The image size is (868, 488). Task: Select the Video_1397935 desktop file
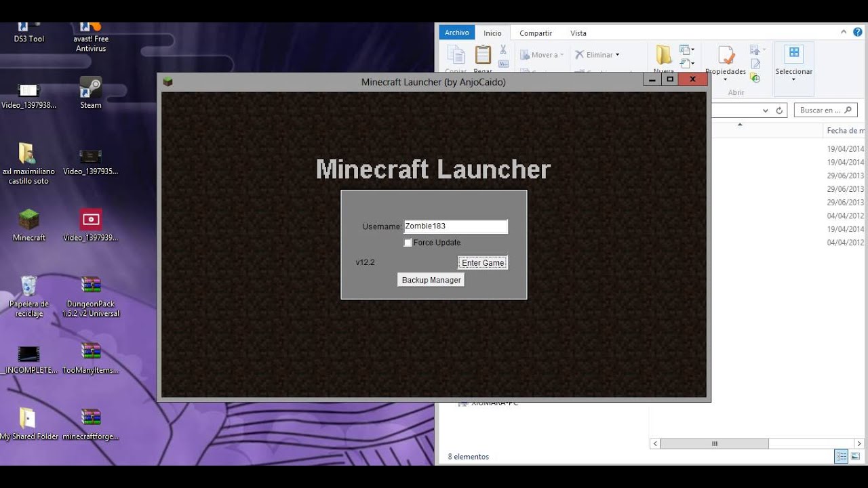pos(90,162)
